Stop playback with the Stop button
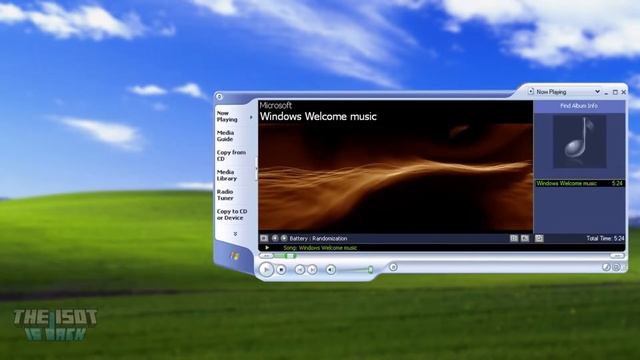 pyautogui.click(x=281, y=269)
